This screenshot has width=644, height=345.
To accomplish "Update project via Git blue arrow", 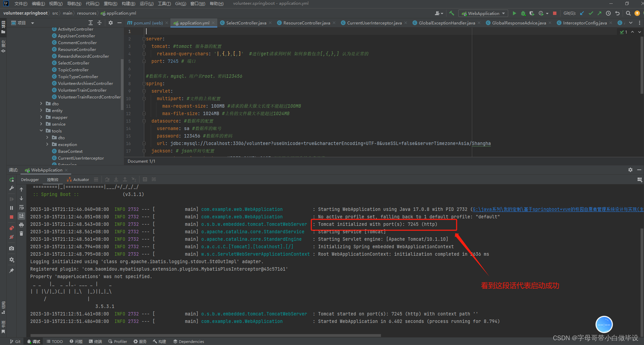I will [x=582, y=13].
